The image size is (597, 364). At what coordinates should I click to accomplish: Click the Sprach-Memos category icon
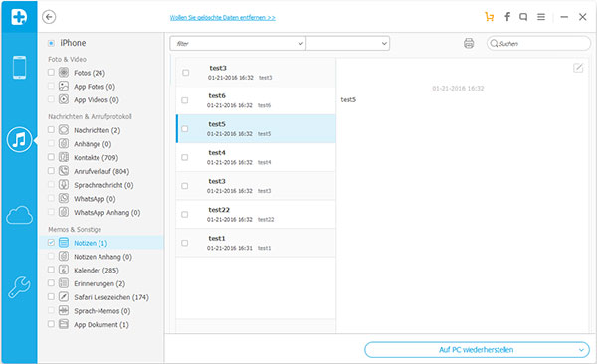(x=64, y=310)
